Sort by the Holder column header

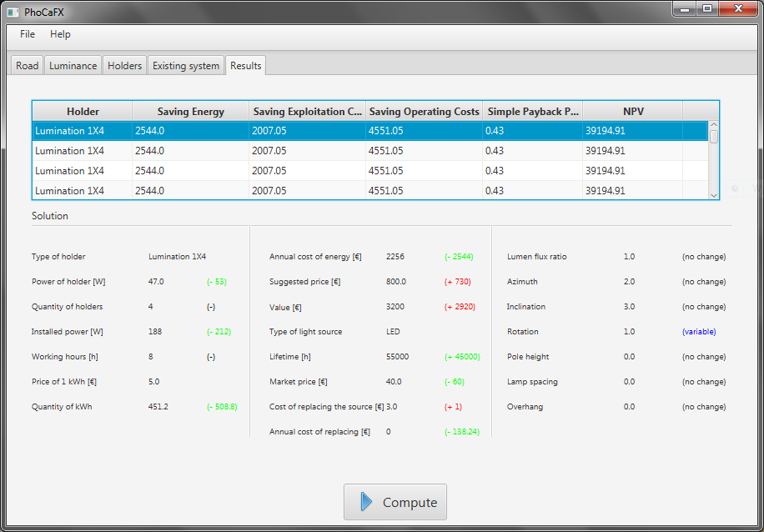click(x=83, y=112)
